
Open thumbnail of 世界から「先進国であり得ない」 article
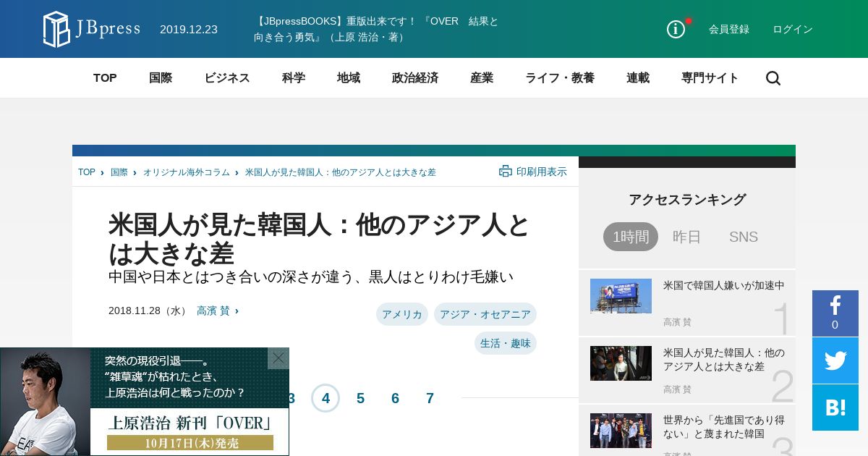click(x=621, y=431)
